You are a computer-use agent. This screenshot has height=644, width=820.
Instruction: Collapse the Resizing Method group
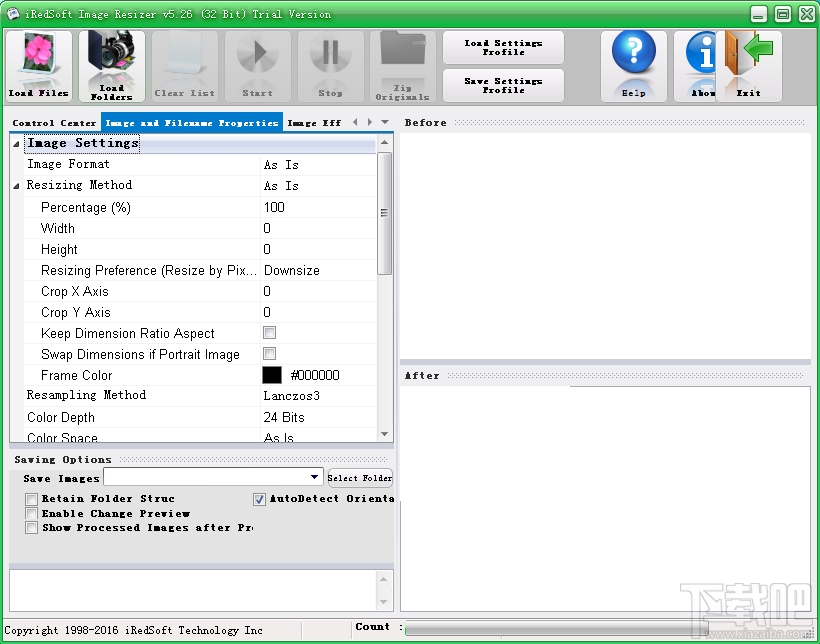click(x=17, y=184)
